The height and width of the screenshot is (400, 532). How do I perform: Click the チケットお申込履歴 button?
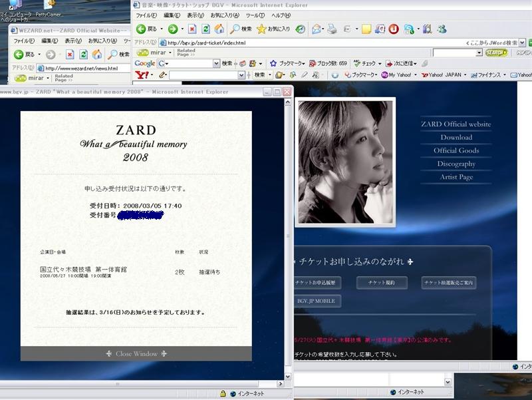point(317,282)
